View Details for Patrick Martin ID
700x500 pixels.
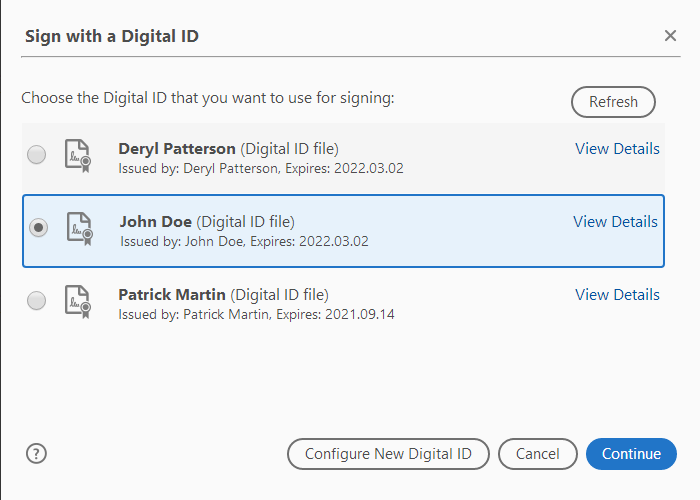pos(617,295)
